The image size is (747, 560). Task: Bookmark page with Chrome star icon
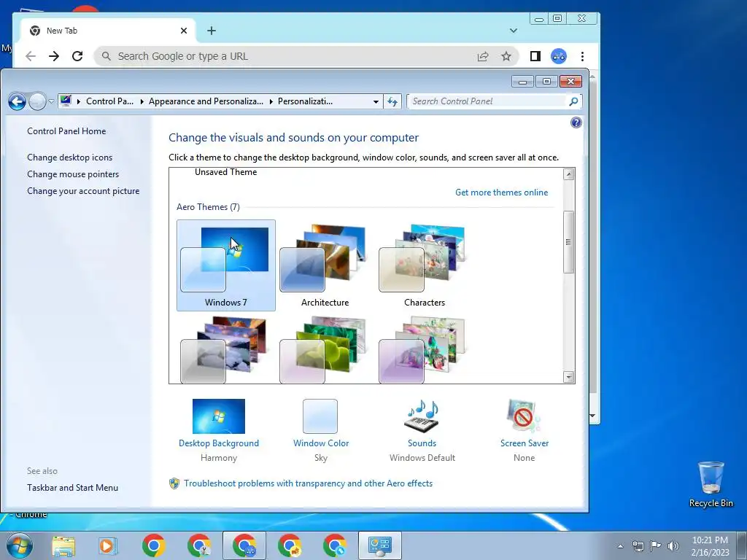click(506, 57)
